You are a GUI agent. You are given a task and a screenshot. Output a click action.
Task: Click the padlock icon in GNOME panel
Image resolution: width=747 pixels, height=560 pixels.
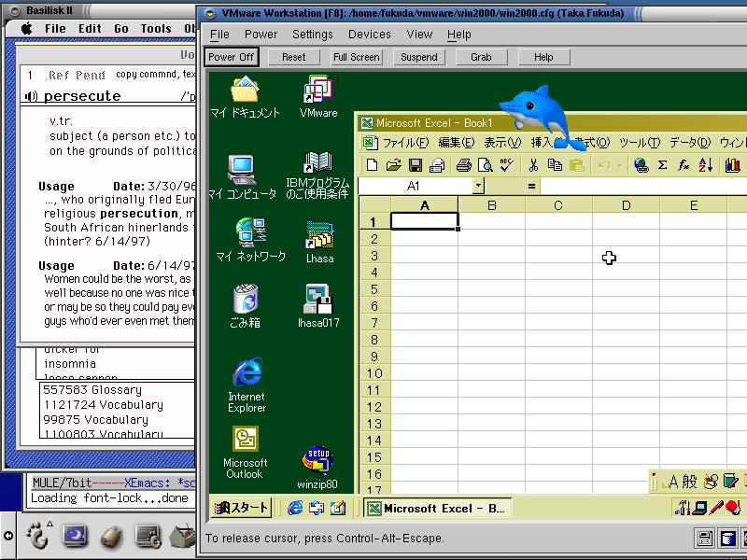click(111, 536)
